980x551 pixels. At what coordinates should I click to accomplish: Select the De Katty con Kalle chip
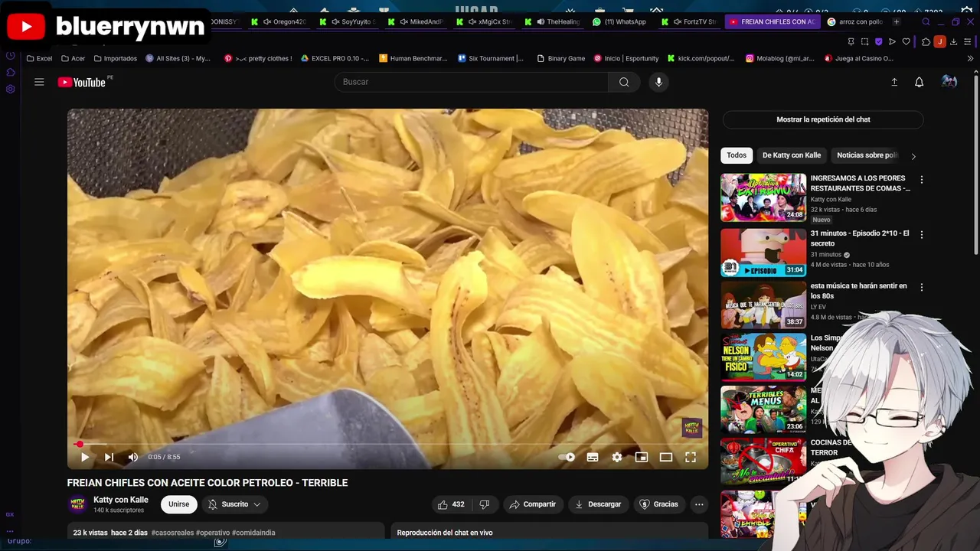pyautogui.click(x=792, y=155)
